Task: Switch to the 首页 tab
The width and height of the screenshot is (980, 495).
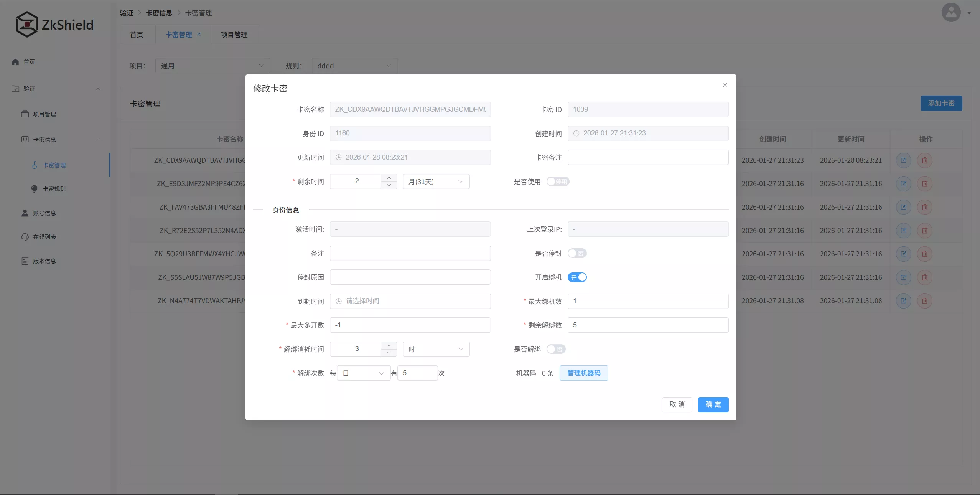Action: click(x=137, y=35)
